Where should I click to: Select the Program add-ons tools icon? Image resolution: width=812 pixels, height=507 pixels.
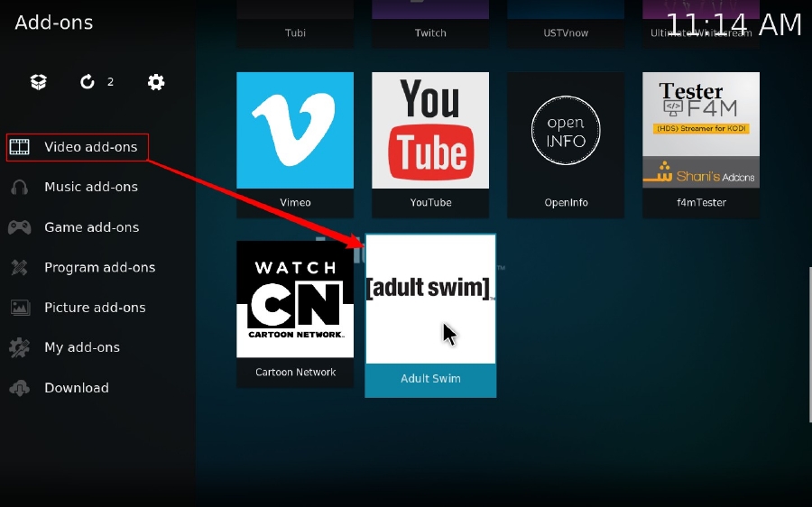pyautogui.click(x=20, y=267)
